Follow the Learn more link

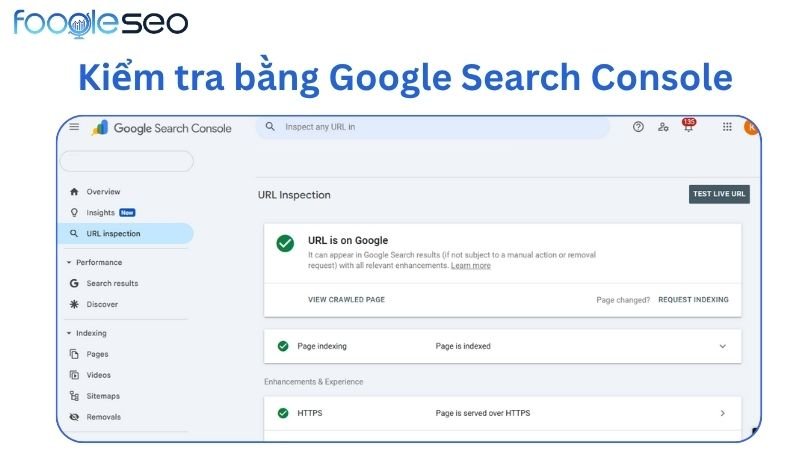tap(470, 265)
